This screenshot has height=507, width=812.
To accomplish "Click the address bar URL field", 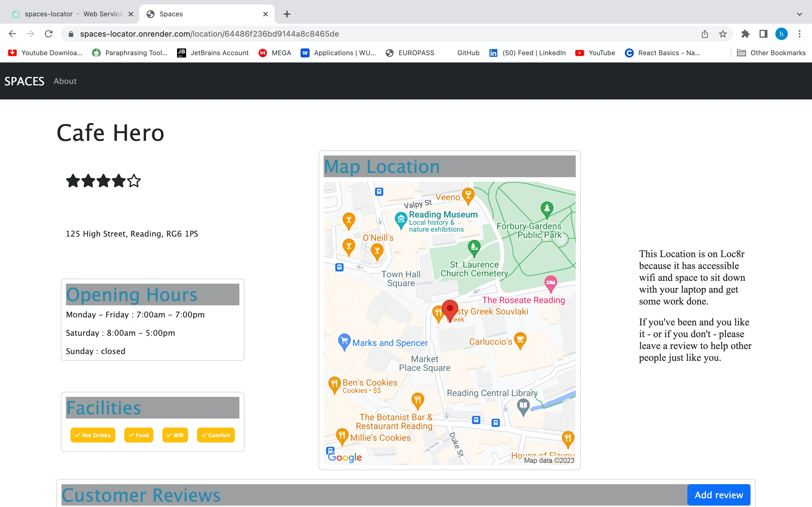I will [302, 34].
